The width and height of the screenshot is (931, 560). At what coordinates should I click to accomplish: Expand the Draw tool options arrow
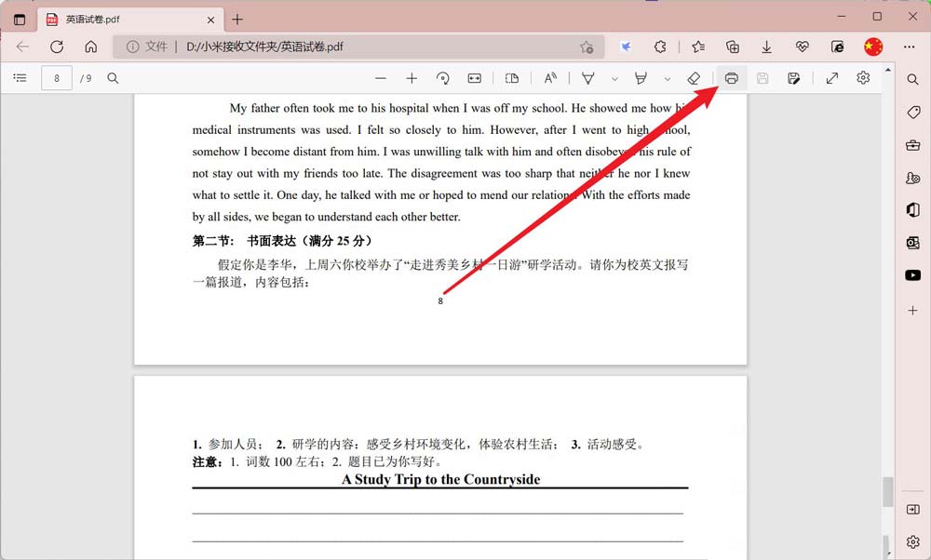(x=614, y=79)
